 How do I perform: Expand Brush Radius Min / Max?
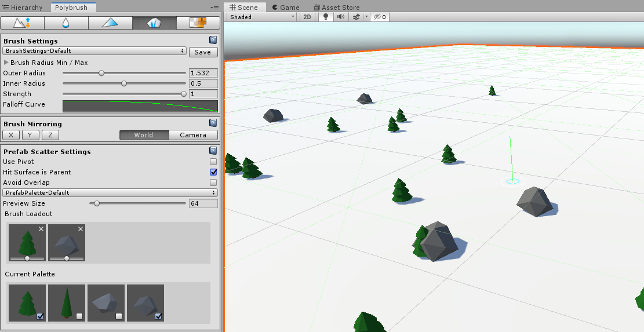tap(6, 63)
